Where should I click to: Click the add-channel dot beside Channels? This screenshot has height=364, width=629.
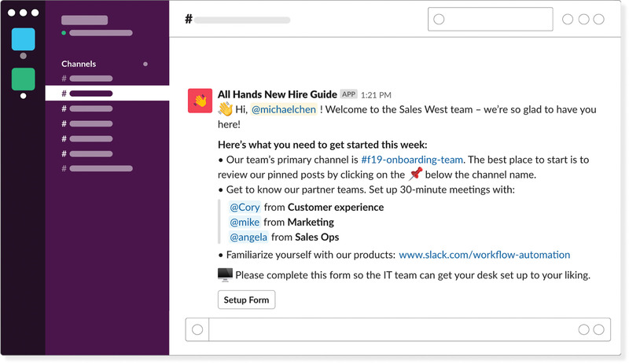(145, 64)
